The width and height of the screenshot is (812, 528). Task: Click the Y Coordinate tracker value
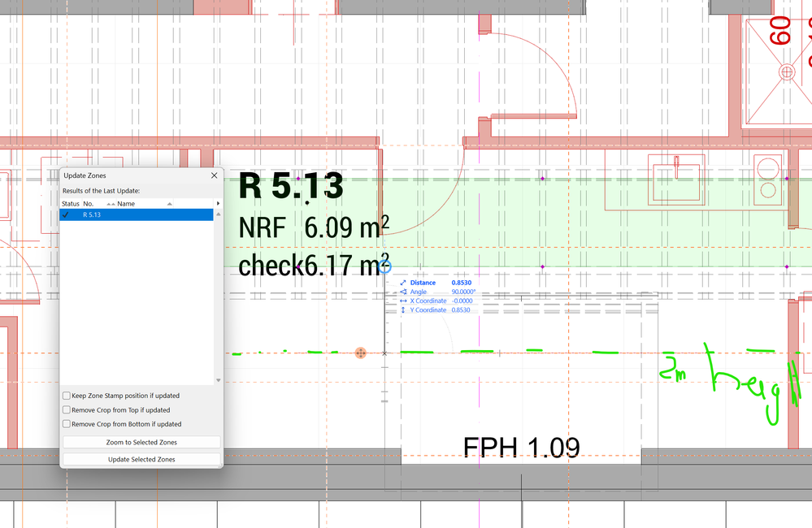click(462, 309)
